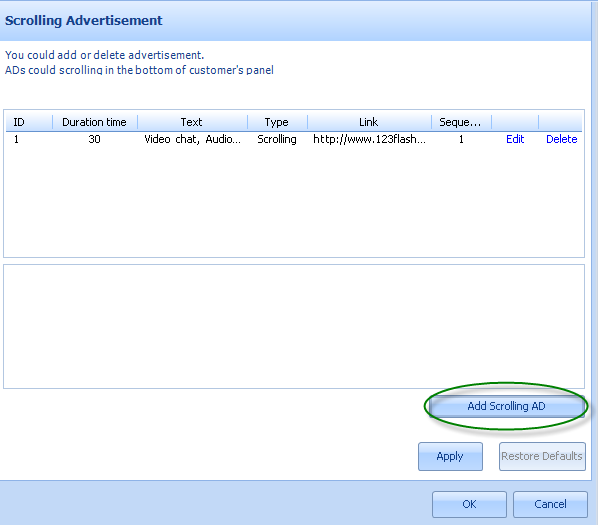Click the Seque... column header

[x=461, y=122]
